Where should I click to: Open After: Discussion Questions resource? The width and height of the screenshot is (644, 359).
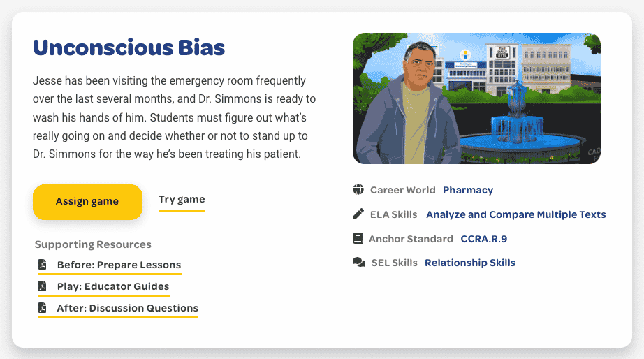click(127, 308)
